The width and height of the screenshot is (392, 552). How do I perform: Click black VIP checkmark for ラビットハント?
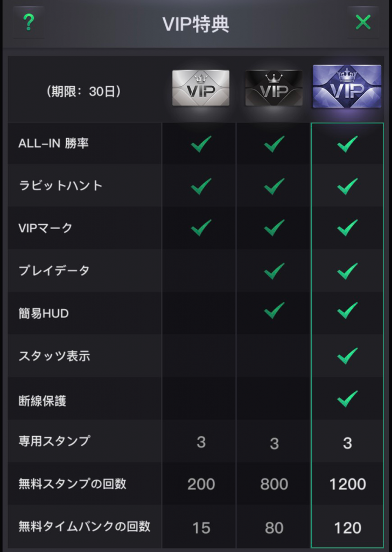274,186
